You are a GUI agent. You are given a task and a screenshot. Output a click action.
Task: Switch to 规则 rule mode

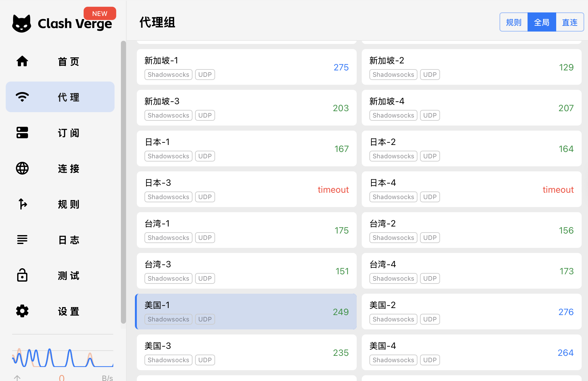point(513,22)
